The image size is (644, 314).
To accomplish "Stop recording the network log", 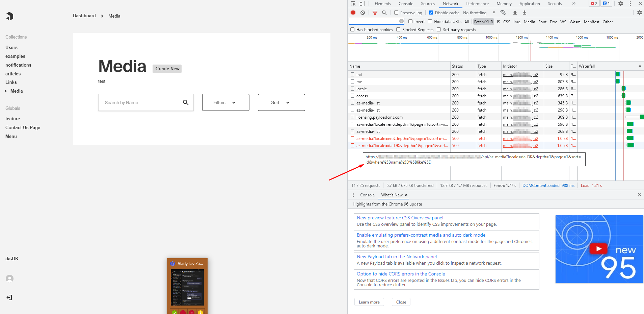I will pos(353,13).
